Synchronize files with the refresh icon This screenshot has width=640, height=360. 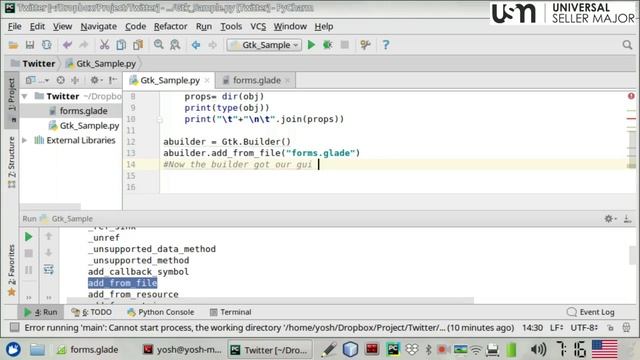pyautogui.click(x=47, y=45)
